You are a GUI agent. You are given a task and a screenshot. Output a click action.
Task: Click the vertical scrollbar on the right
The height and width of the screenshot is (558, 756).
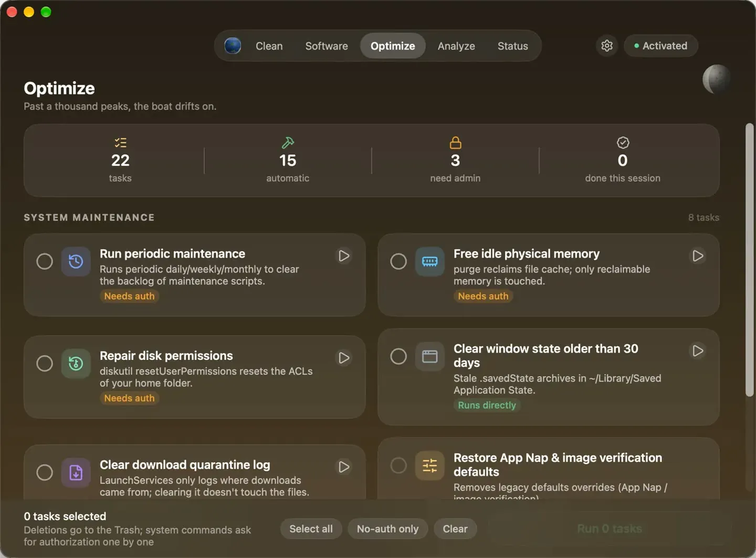pyautogui.click(x=750, y=260)
